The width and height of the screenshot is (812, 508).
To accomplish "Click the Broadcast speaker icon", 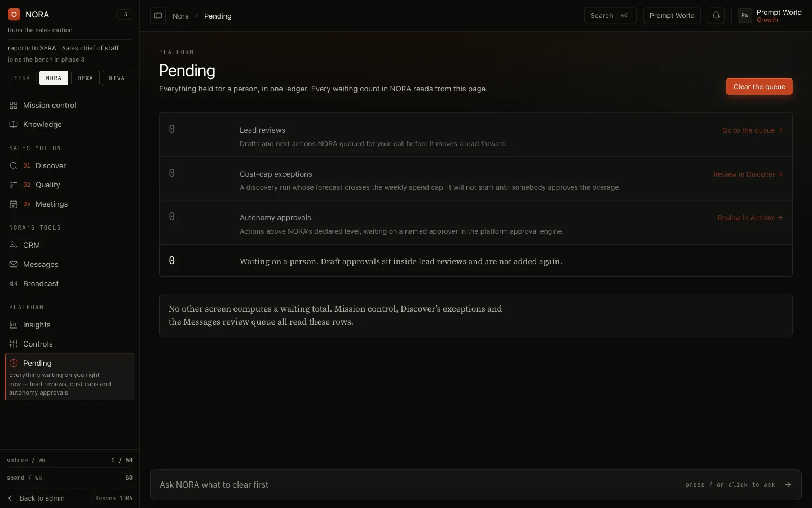I will click(14, 284).
